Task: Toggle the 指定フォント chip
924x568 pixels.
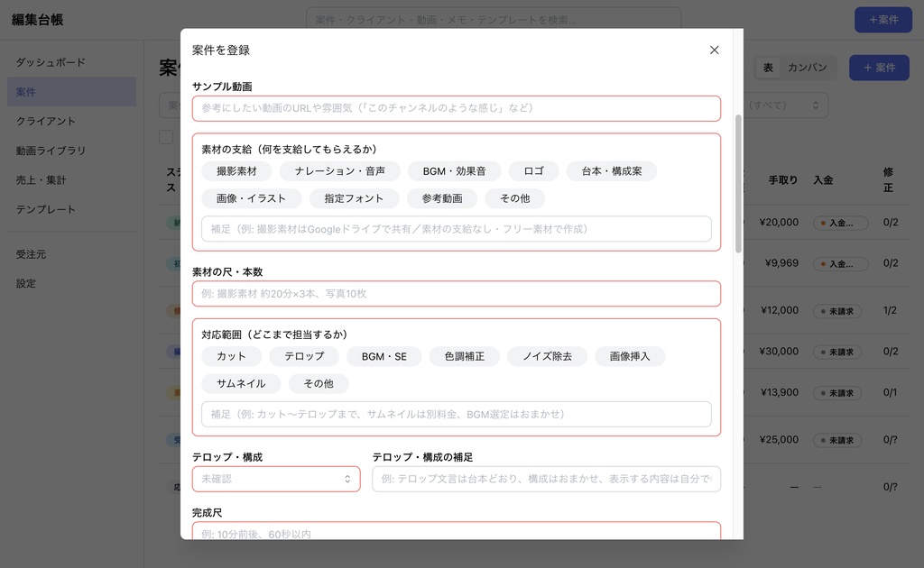Action: (354, 198)
